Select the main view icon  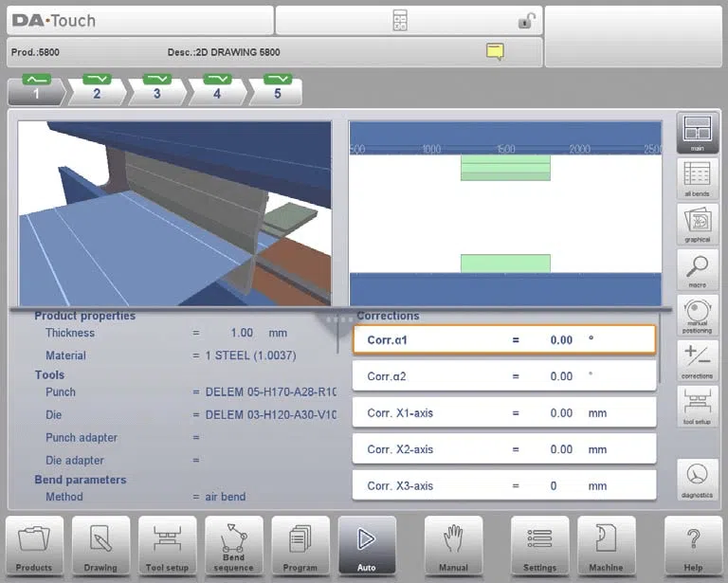(x=698, y=133)
